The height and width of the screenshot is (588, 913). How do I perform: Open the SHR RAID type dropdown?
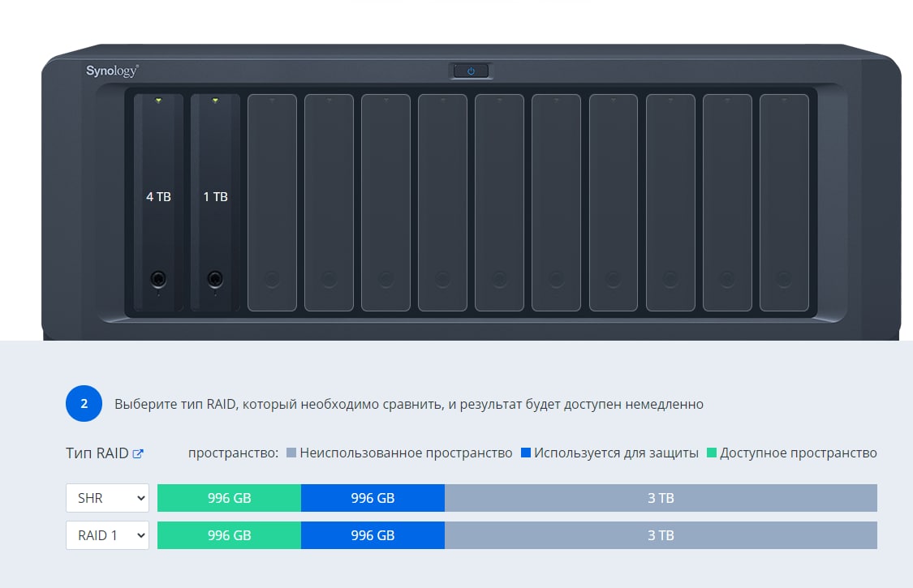(x=107, y=498)
